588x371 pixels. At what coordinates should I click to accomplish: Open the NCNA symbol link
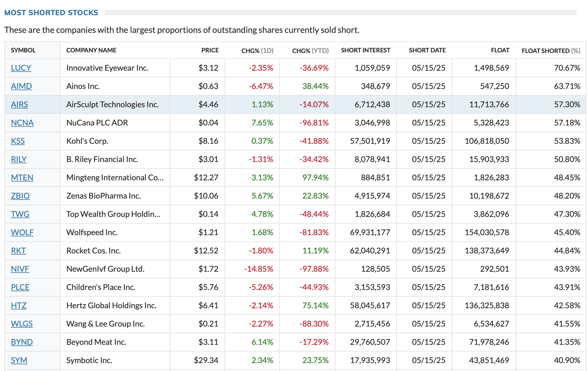(22, 123)
